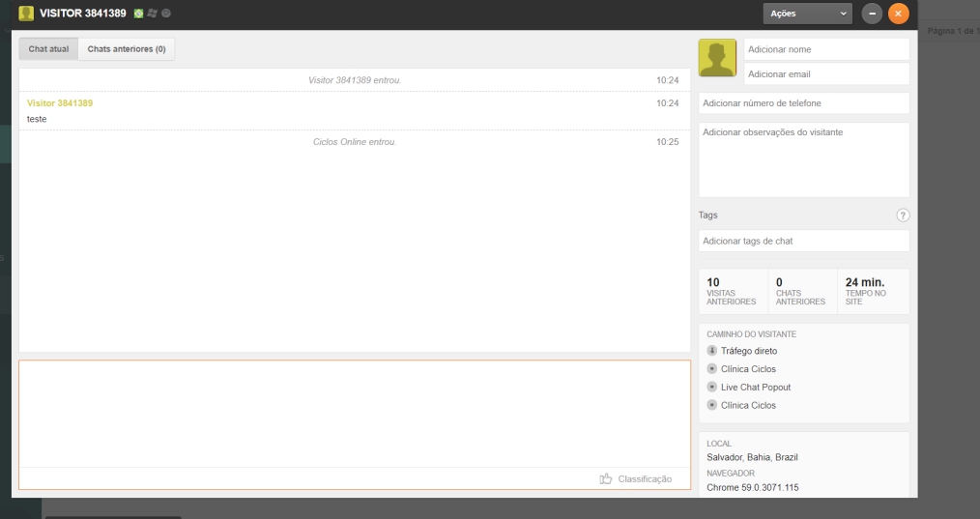The height and width of the screenshot is (519, 980).
Task: Open the first Clínica Ciclos path link
Action: coord(748,369)
